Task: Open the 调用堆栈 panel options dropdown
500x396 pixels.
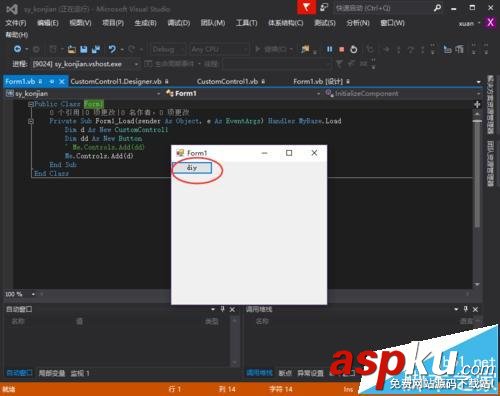Action: (x=456, y=309)
